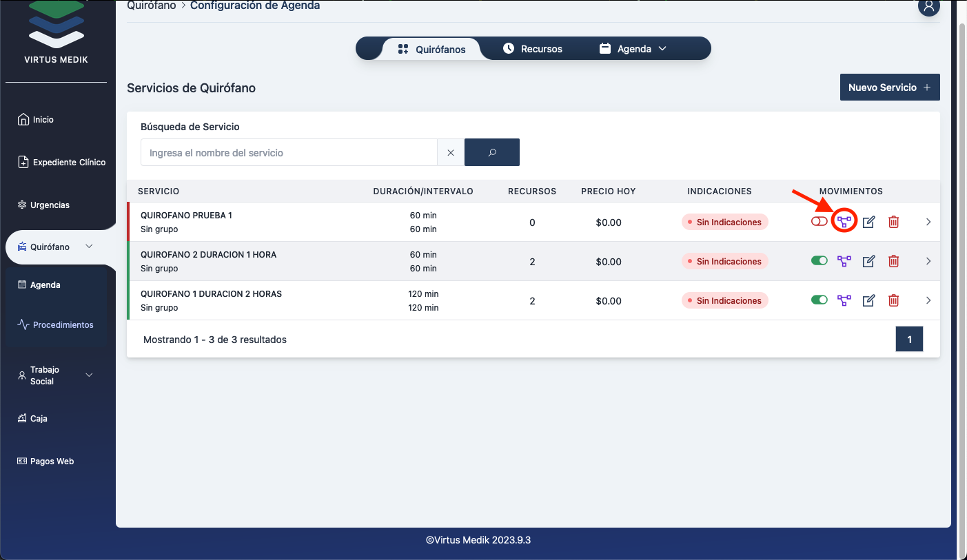The height and width of the screenshot is (560, 967).
Task: Turn off QUIROFANO 1 DURACION 2 HORAS toggle
Action: [x=819, y=300]
